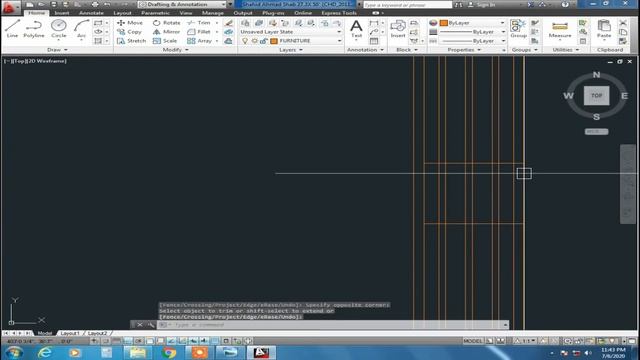Select the Linear dimension tool
Viewport: 640px width, 360px height.
point(373,23)
